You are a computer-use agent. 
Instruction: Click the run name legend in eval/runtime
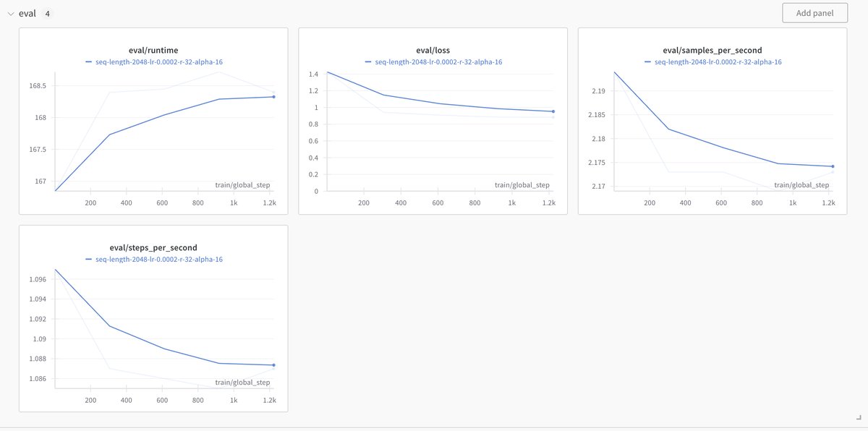click(158, 62)
